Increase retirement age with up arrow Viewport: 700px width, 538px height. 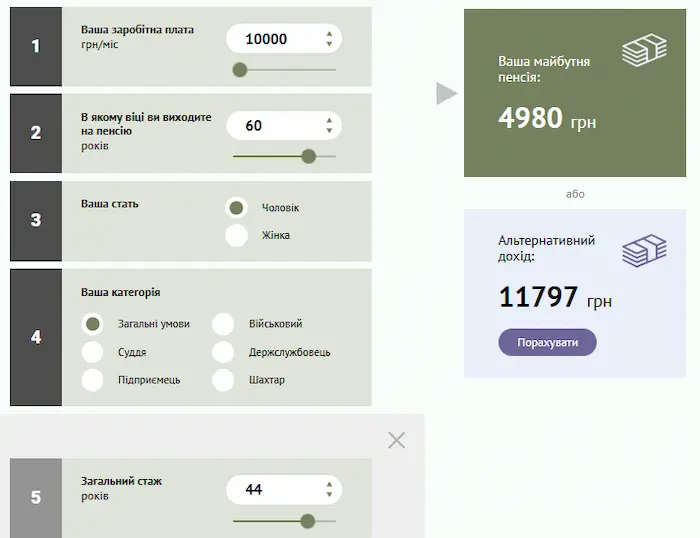tap(329, 121)
